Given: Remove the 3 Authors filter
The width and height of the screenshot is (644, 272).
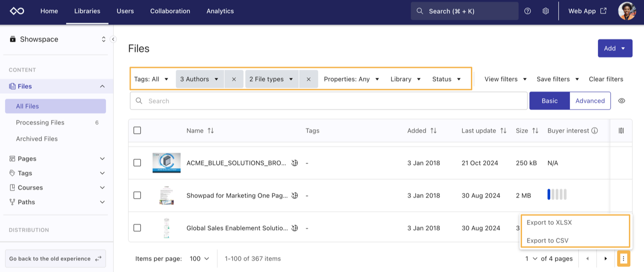Looking at the screenshot, I should click(x=234, y=79).
